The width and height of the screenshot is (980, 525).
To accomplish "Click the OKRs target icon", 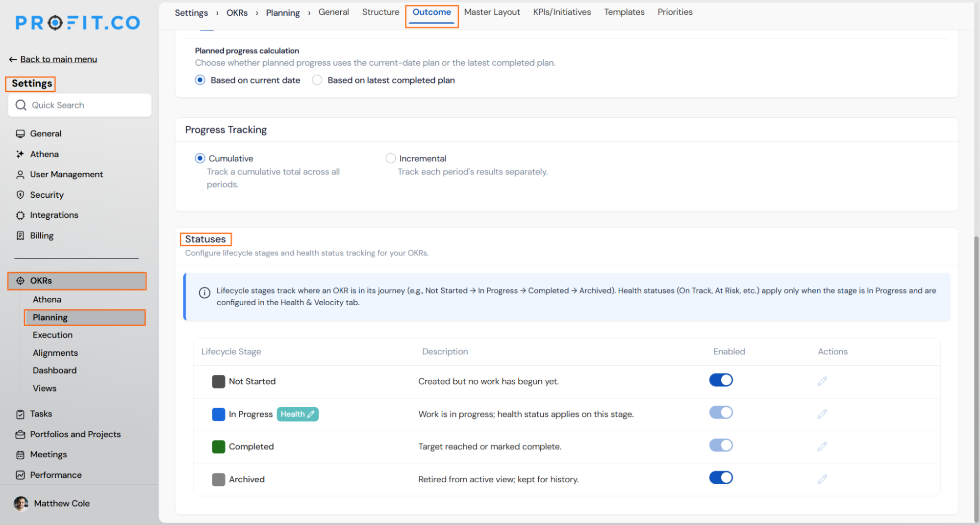I will pos(20,281).
